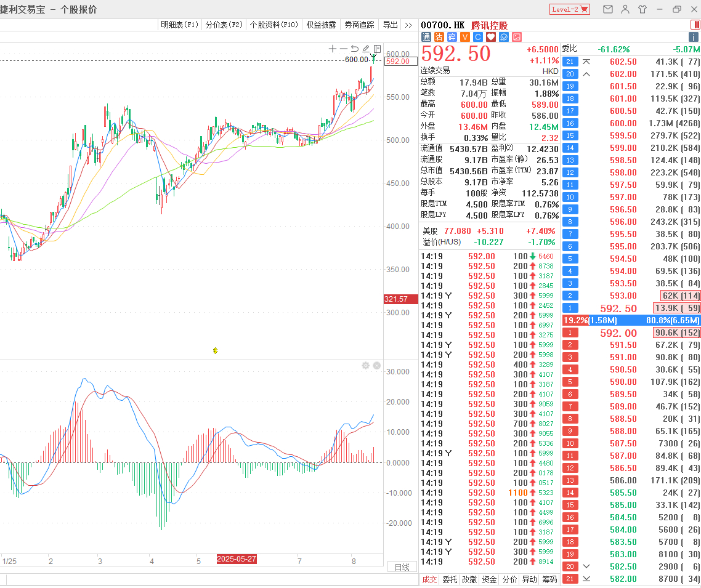Click the bid/ask ratio bar 19.2% 80.8%

(x=631, y=320)
